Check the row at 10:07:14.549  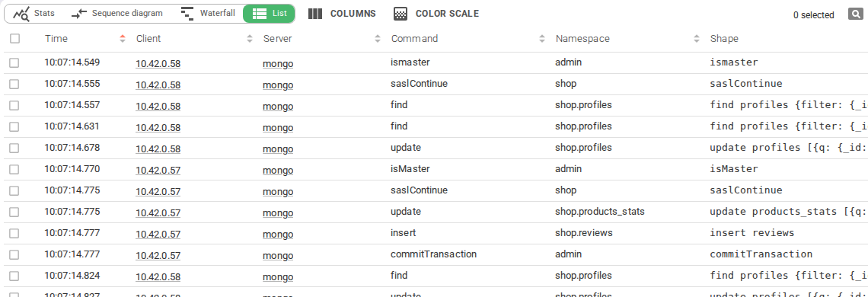[14, 62]
